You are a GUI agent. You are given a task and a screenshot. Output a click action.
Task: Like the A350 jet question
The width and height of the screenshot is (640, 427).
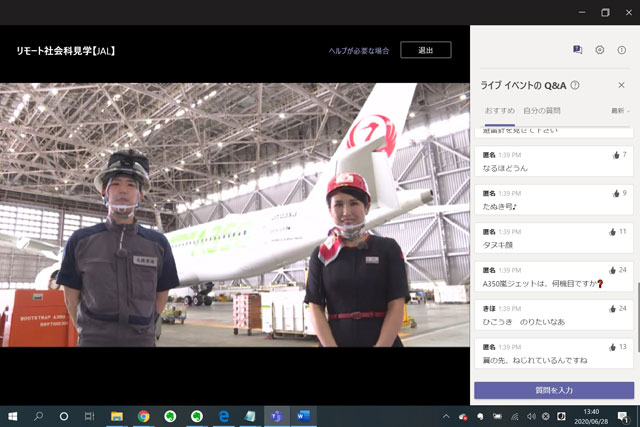coord(616,270)
